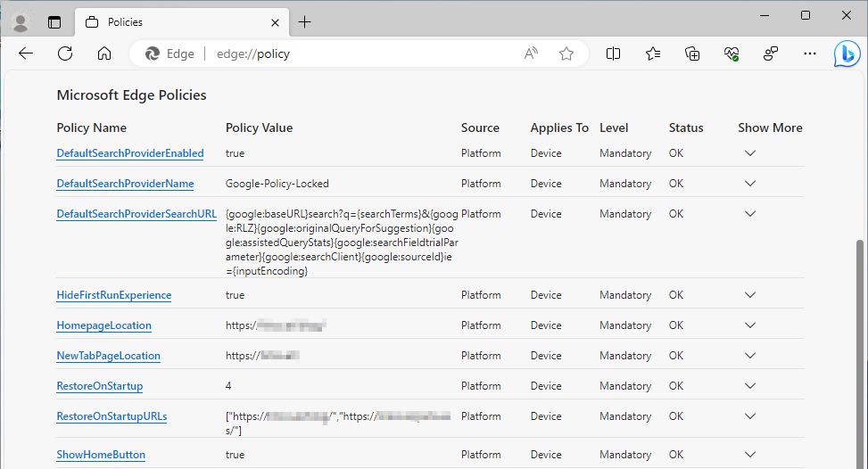The height and width of the screenshot is (469, 868).
Task: Click the Status column header
Action: tap(686, 128)
